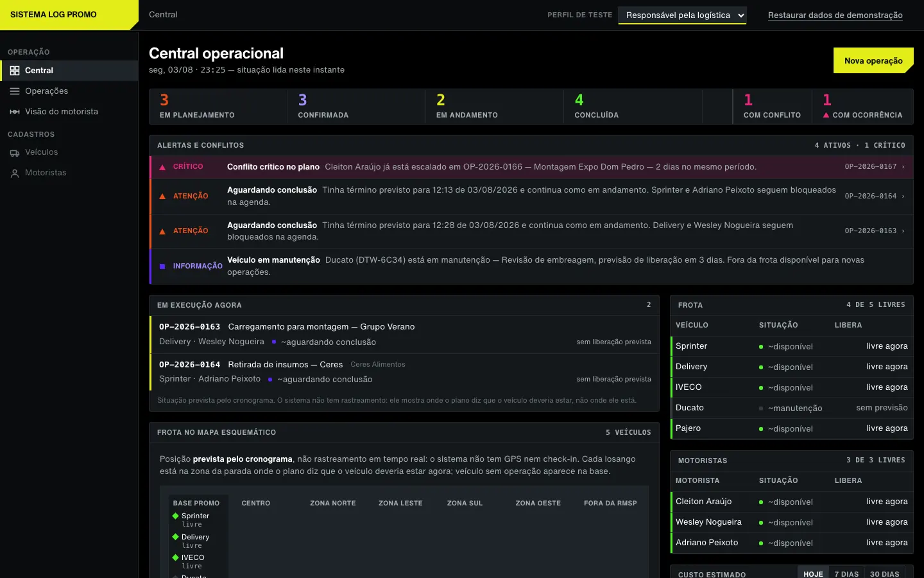This screenshot has width=924, height=578.
Task: Click the Motoristas person icon
Action: [15, 173]
